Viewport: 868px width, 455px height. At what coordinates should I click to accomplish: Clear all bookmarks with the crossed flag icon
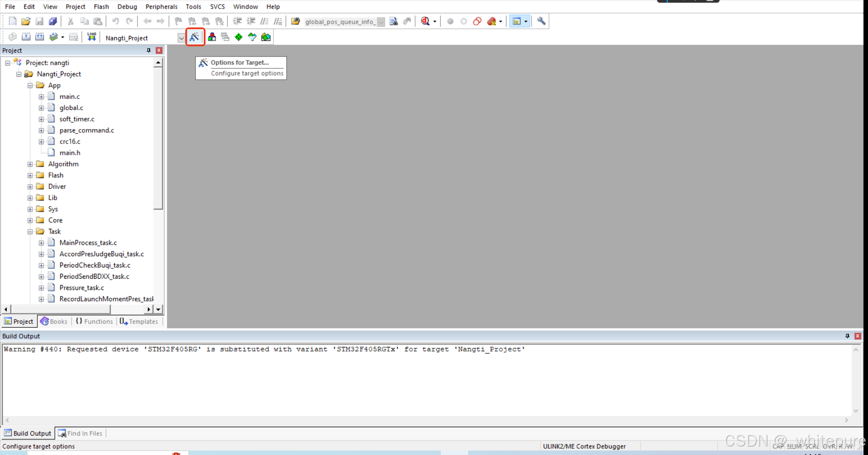coord(219,21)
